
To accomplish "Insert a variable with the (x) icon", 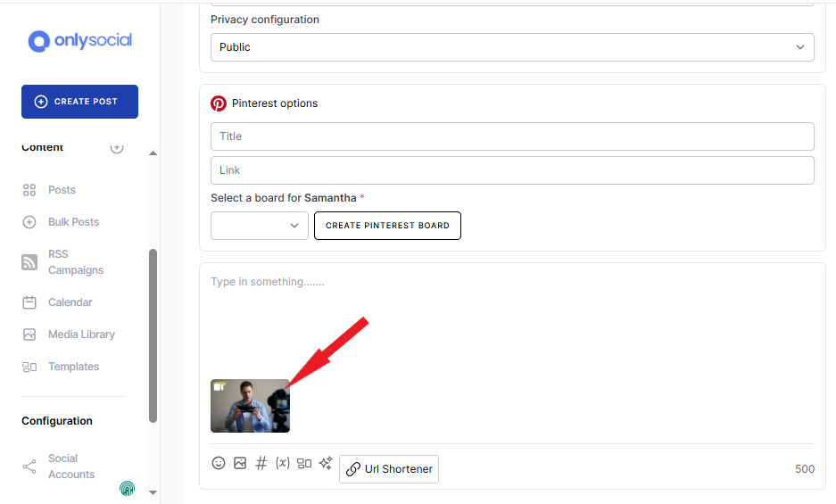I will pyautogui.click(x=283, y=463).
